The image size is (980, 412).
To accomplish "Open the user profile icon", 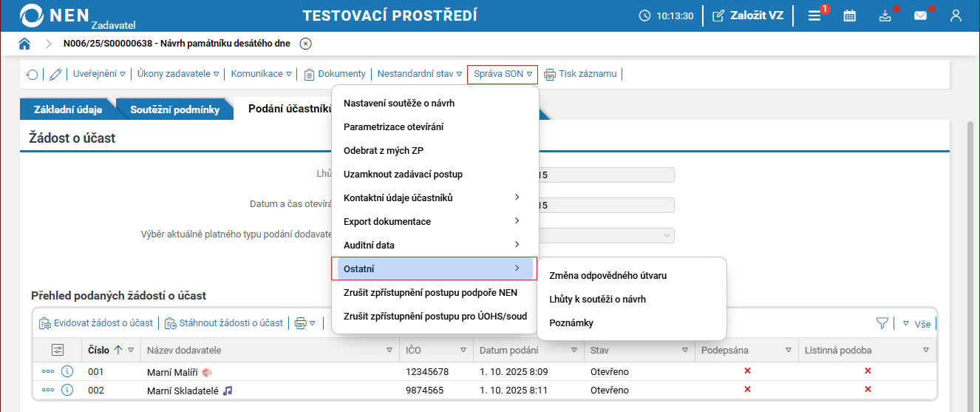I will coord(956,16).
